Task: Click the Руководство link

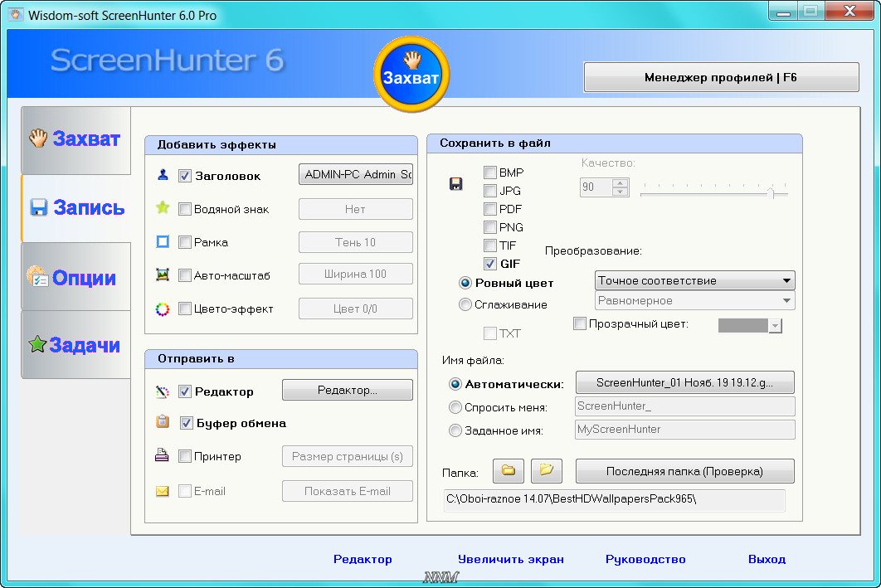Action: click(x=645, y=559)
